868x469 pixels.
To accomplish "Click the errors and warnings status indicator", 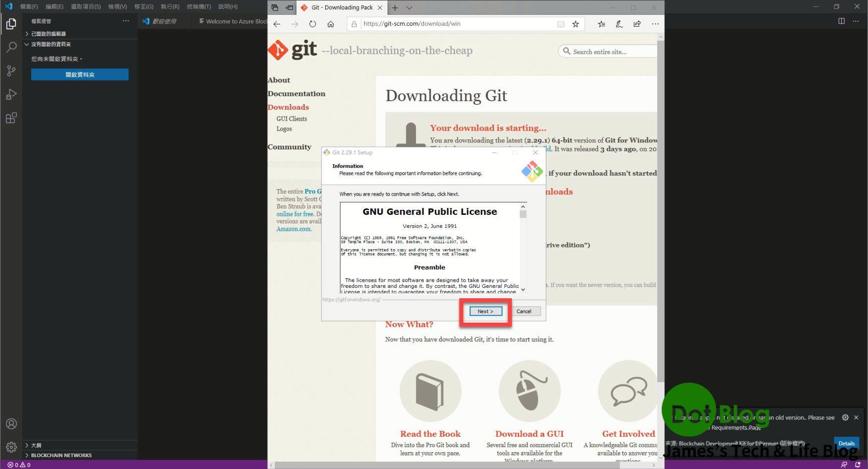I will pos(19,465).
